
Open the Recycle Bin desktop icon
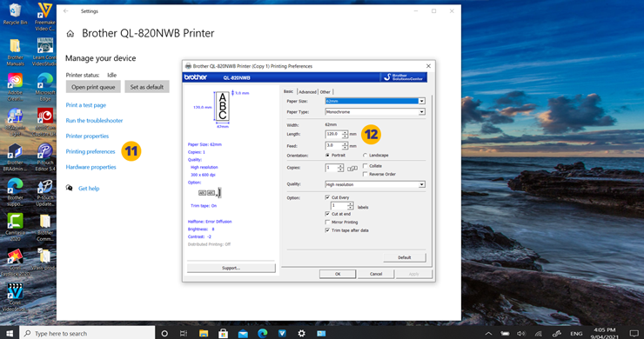pos(15,13)
